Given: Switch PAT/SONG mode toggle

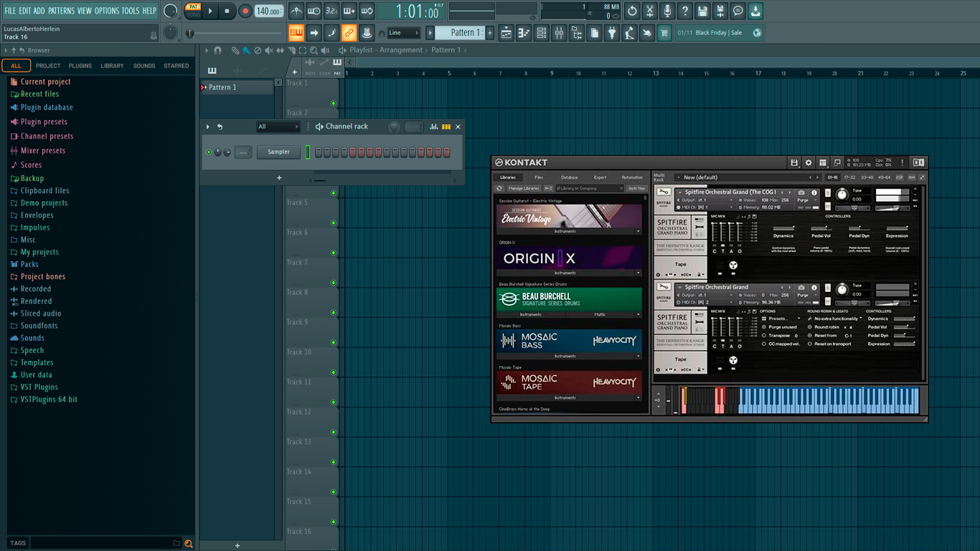Looking at the screenshot, I should (193, 11).
